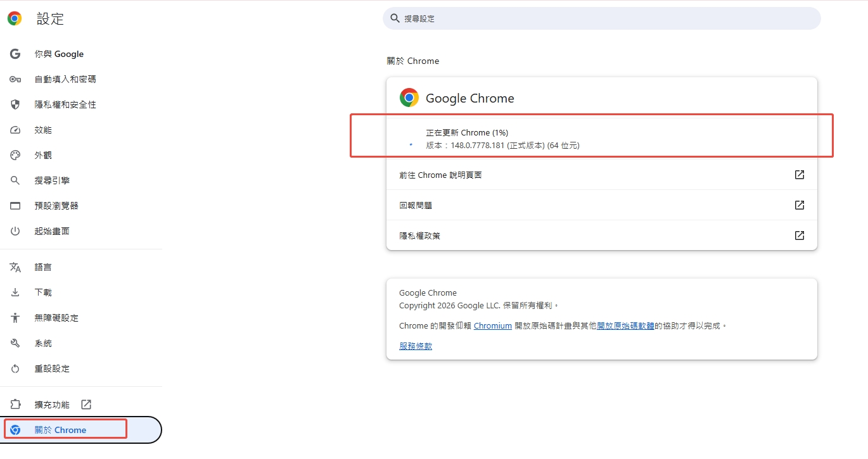Click the external-link icon next to 擴充功能

[86, 405]
